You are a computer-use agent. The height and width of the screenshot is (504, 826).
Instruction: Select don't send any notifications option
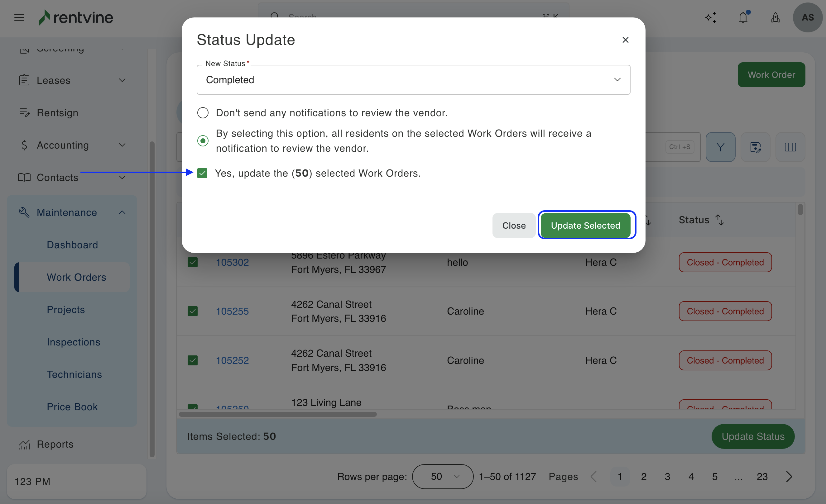click(x=203, y=113)
